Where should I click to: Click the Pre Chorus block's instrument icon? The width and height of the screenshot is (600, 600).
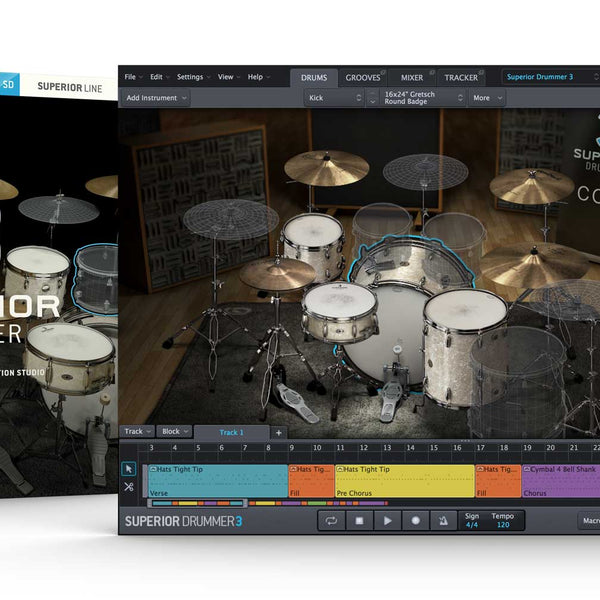pos(340,469)
